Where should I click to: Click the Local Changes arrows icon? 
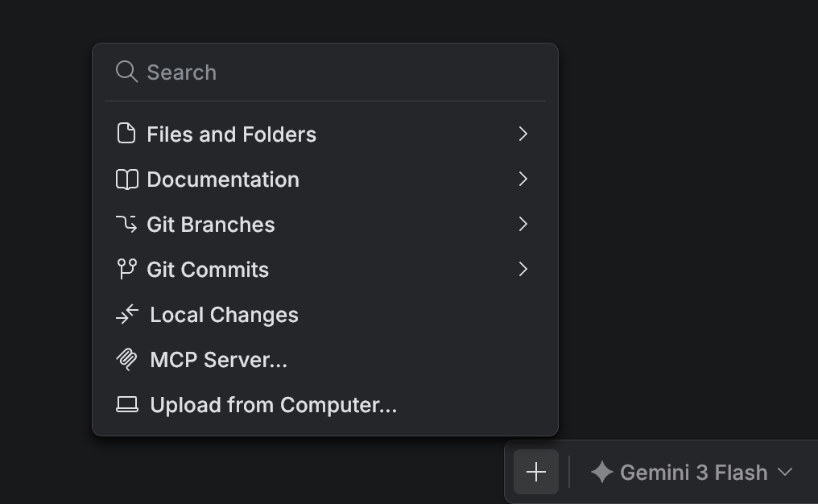pos(127,315)
